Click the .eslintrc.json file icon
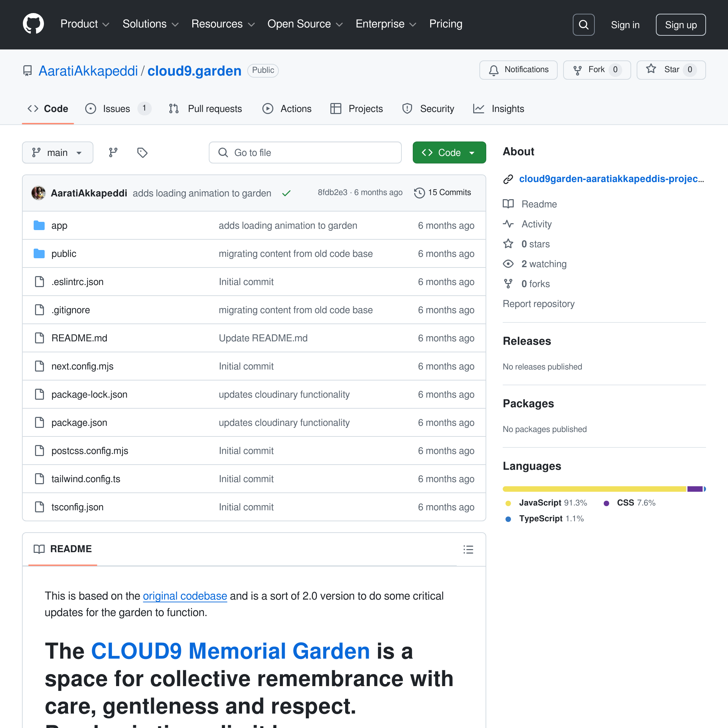Image resolution: width=728 pixels, height=728 pixels. (39, 282)
